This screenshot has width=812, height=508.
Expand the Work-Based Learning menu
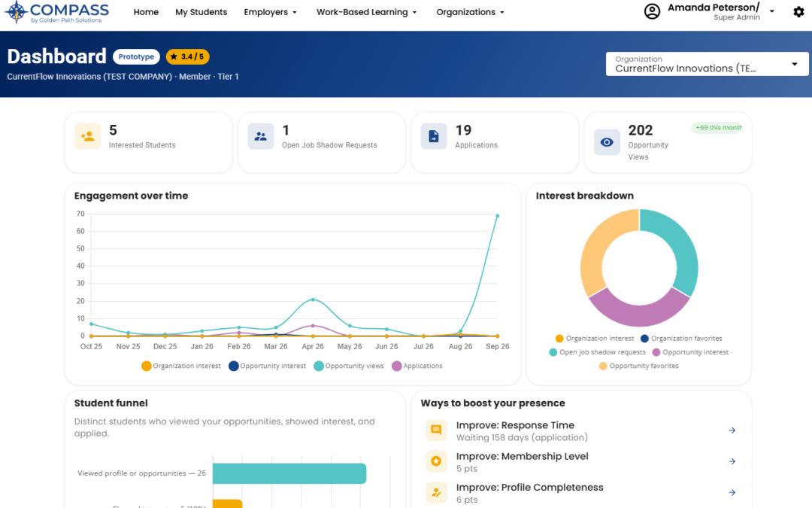point(366,12)
